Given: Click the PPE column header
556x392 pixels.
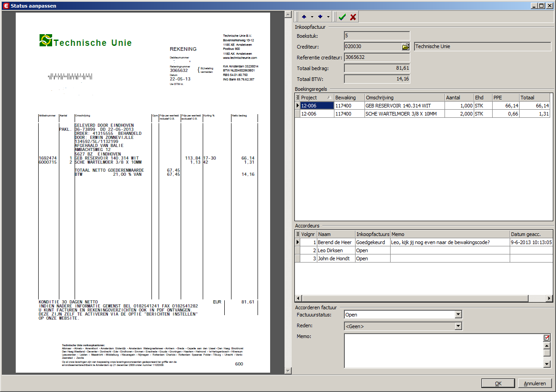Looking at the screenshot, I should (506, 98).
